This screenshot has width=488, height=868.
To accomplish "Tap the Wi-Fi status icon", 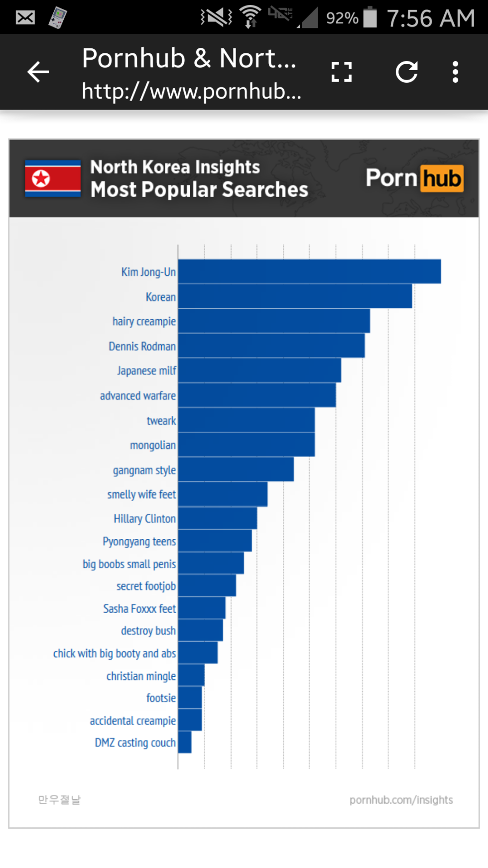I will [250, 17].
